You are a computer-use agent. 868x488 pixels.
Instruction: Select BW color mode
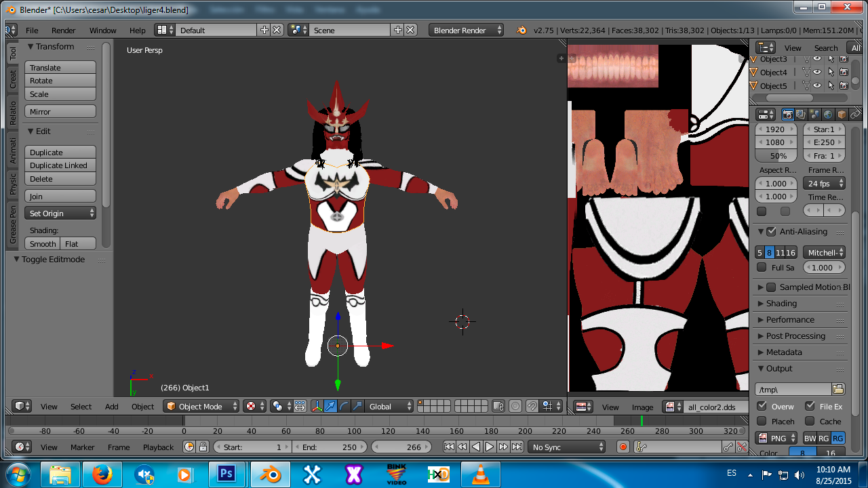810,438
